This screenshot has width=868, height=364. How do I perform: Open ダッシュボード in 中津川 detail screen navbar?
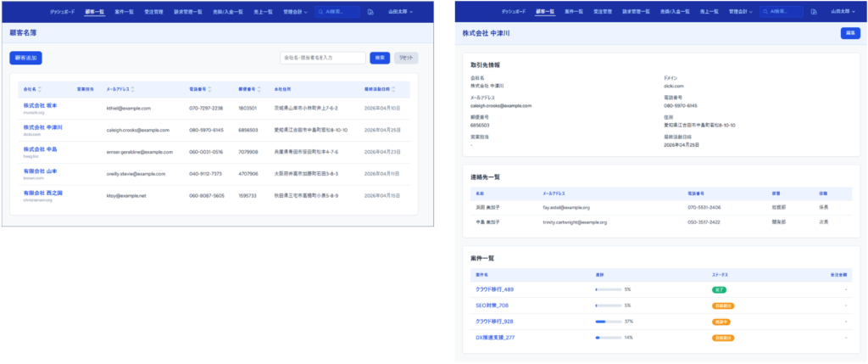coord(514,12)
